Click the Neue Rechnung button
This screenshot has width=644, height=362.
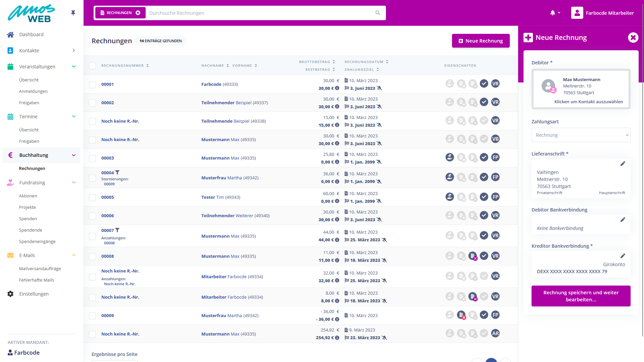tap(481, 41)
